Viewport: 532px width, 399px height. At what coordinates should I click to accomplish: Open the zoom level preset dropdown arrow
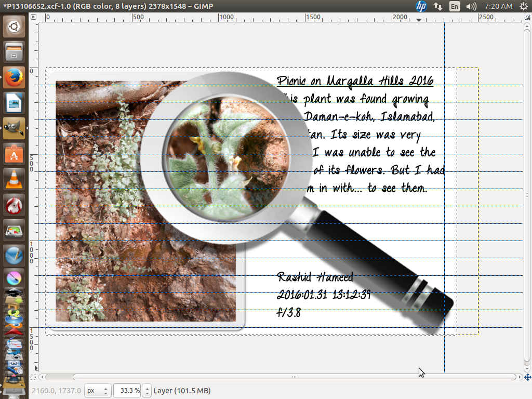point(147,391)
